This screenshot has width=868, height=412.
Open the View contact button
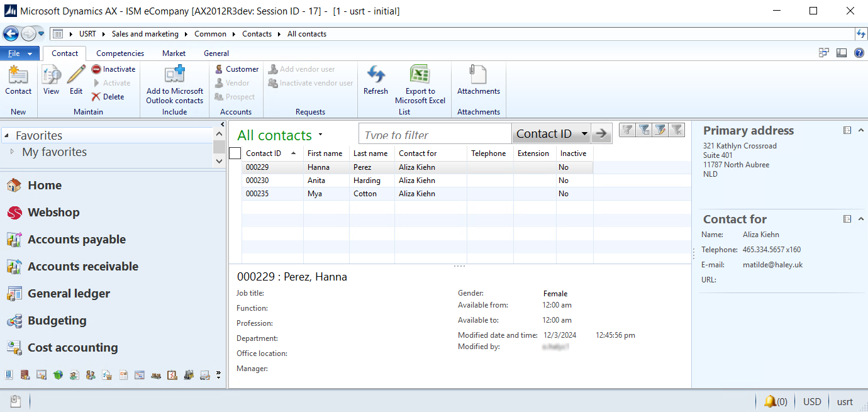[52, 81]
